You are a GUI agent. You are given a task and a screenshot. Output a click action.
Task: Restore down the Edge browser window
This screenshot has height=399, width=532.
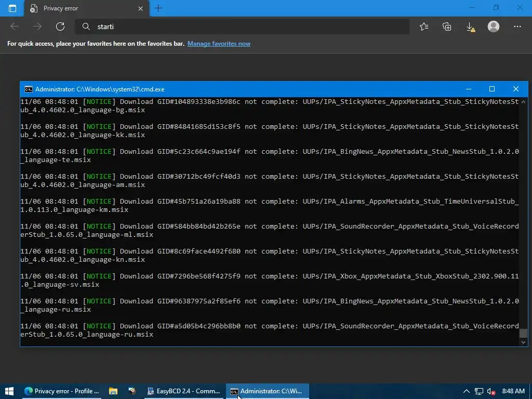coord(496,7)
